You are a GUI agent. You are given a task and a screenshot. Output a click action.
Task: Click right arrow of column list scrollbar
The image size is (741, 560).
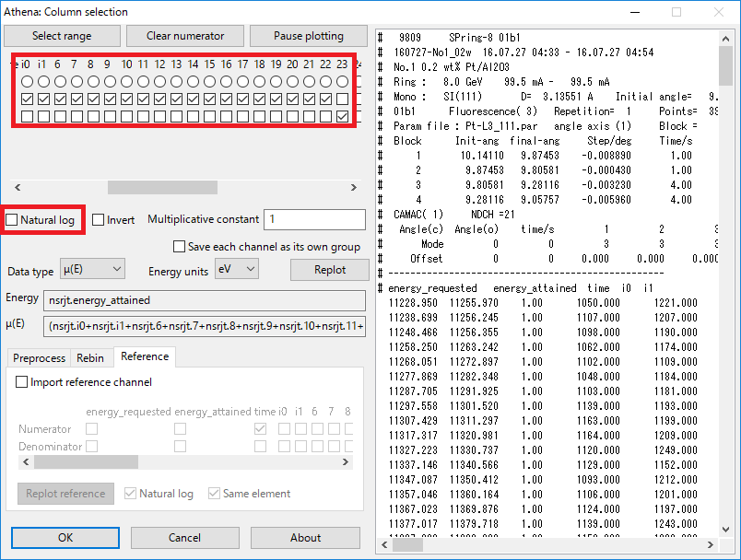(354, 188)
